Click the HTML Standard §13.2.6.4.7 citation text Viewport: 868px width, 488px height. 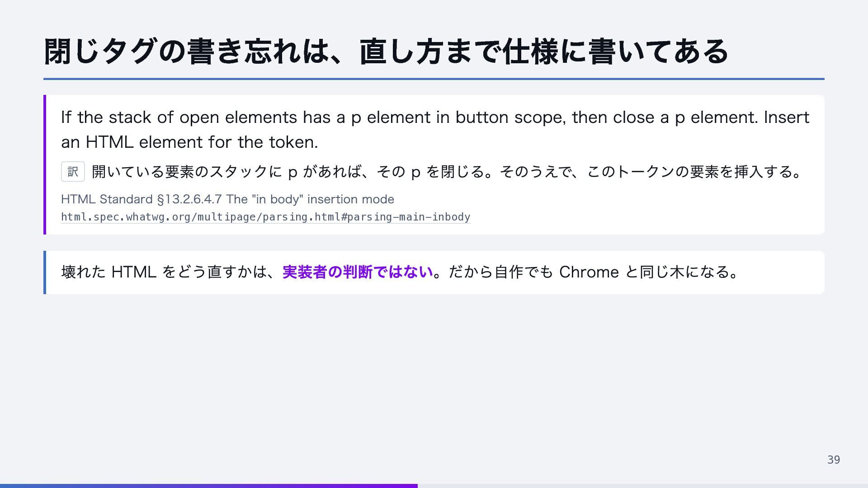tap(227, 199)
